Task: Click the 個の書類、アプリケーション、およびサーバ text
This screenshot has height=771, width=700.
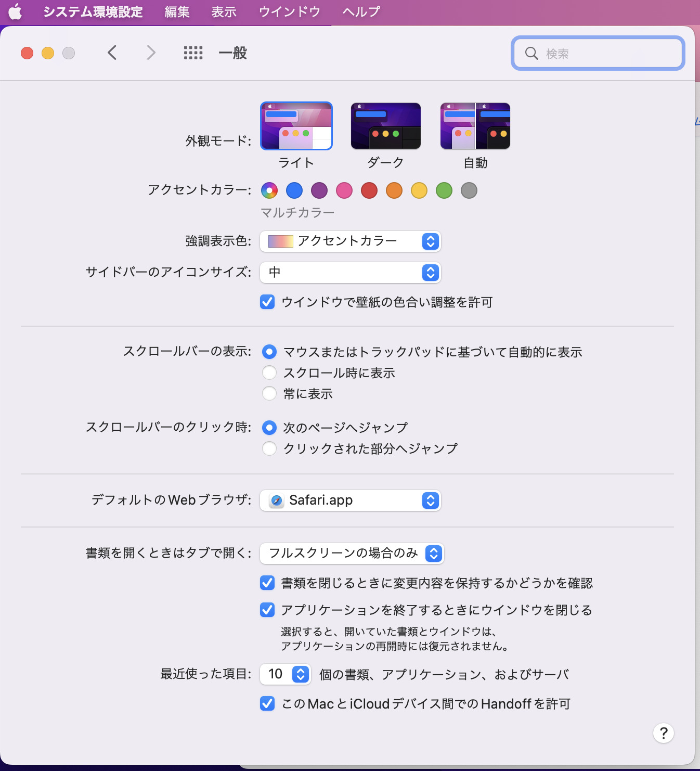Action: point(444,675)
